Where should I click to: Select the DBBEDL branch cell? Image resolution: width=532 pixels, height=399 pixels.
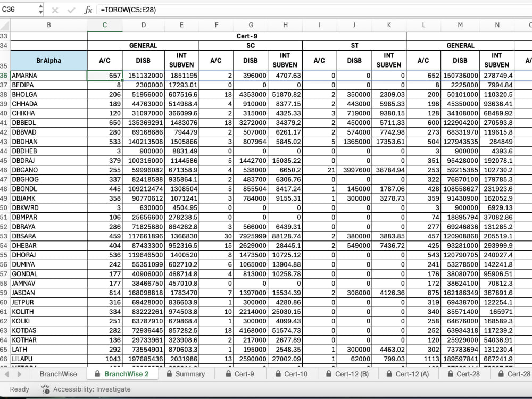pos(49,122)
